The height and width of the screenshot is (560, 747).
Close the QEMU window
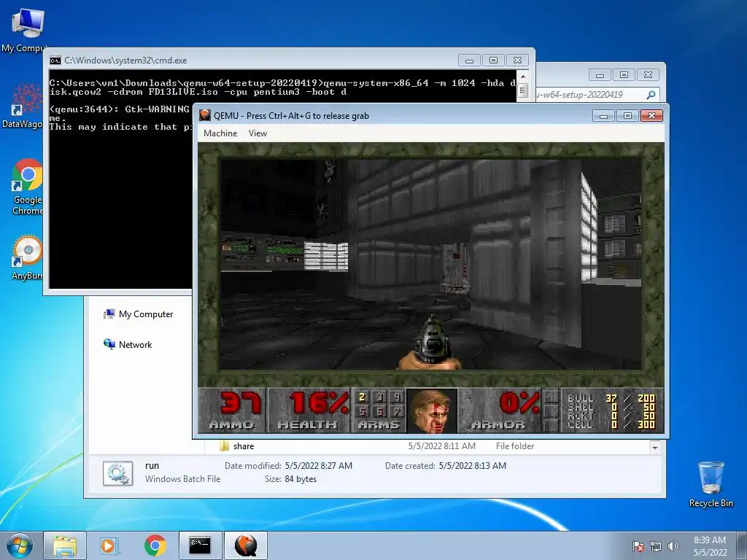pos(651,116)
